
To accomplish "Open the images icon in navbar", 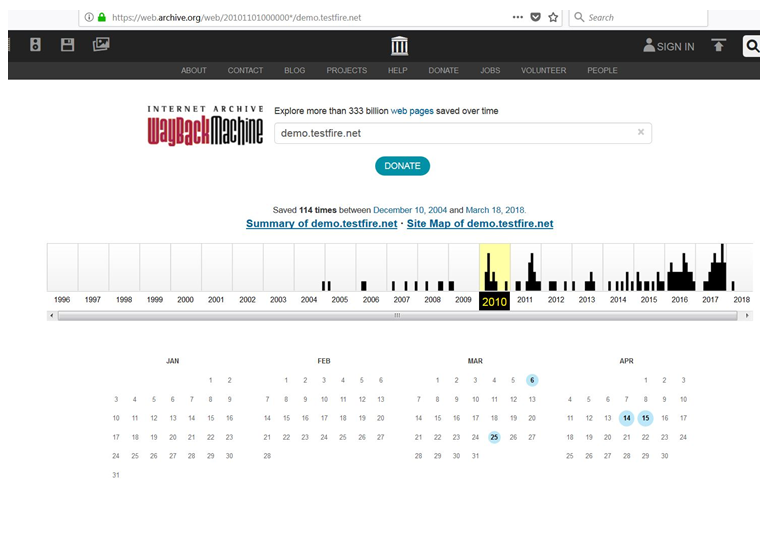I will 101,45.
